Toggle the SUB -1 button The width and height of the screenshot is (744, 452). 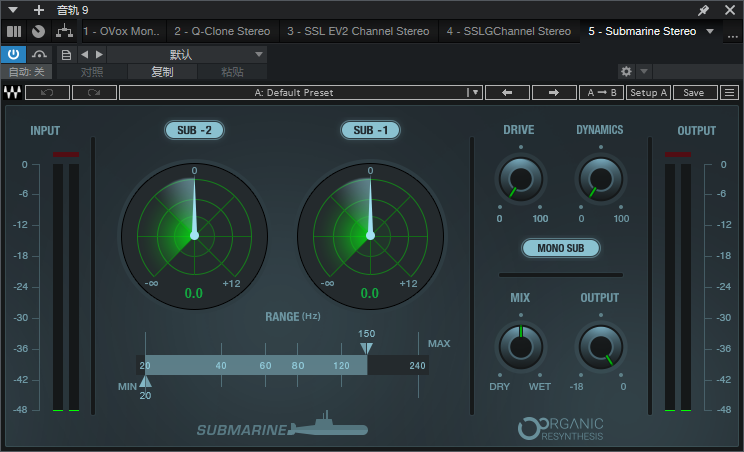pyautogui.click(x=371, y=130)
